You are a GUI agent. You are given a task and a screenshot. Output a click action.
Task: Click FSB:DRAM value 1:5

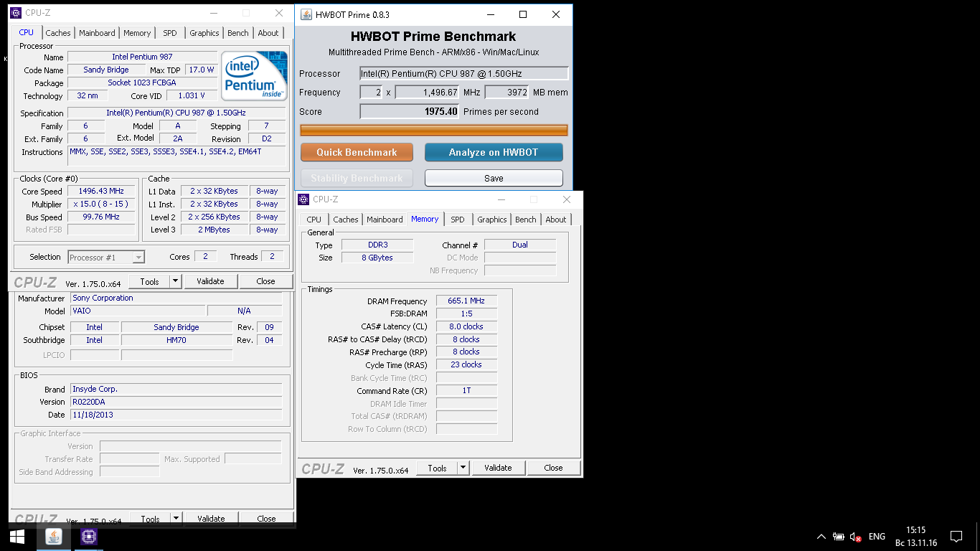(466, 314)
